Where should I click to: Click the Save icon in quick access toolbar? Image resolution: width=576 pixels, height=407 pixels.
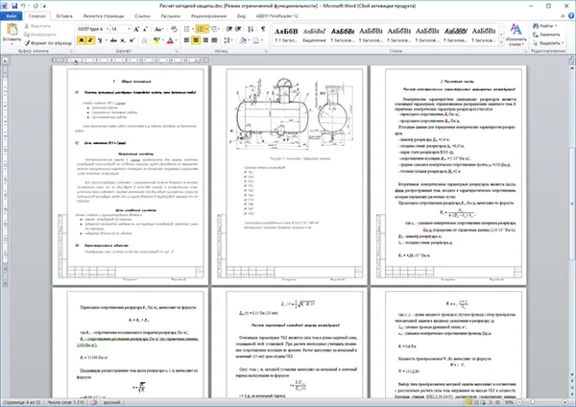pos(14,6)
